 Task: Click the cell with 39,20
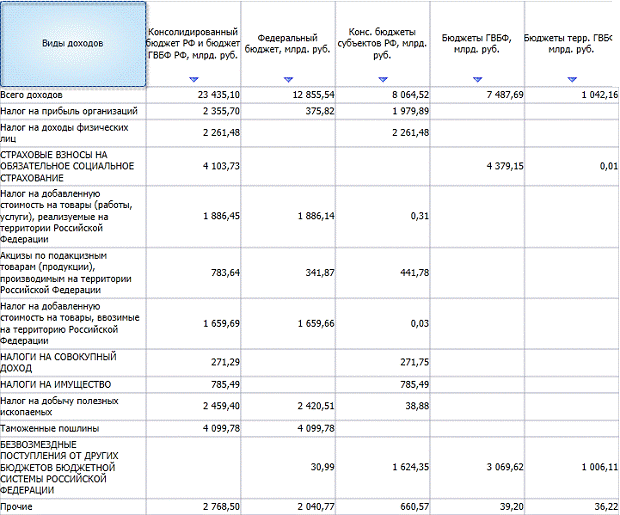(x=477, y=507)
